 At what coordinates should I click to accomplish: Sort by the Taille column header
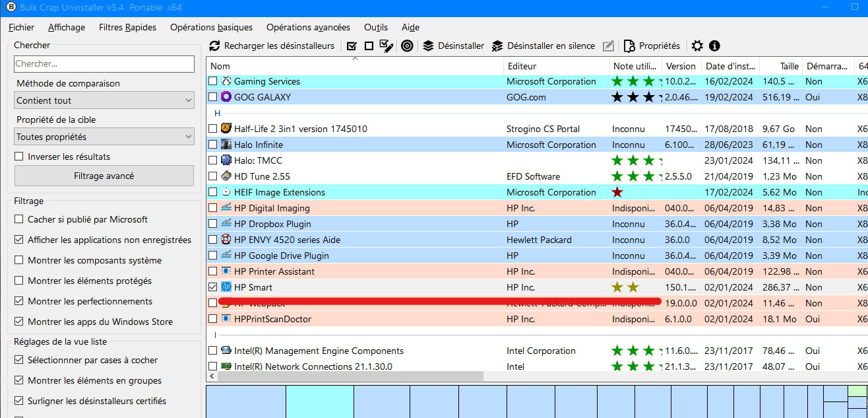coord(780,66)
